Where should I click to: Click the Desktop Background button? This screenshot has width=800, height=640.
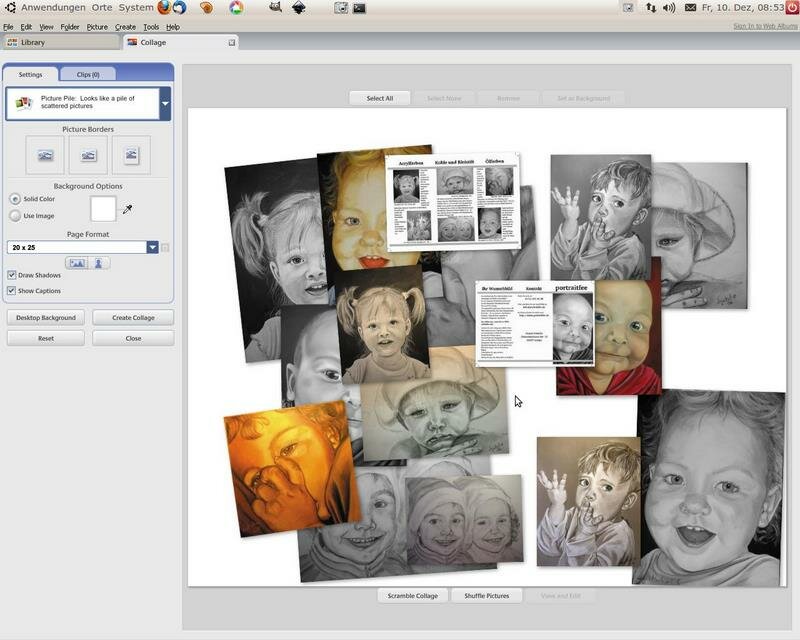[46, 317]
